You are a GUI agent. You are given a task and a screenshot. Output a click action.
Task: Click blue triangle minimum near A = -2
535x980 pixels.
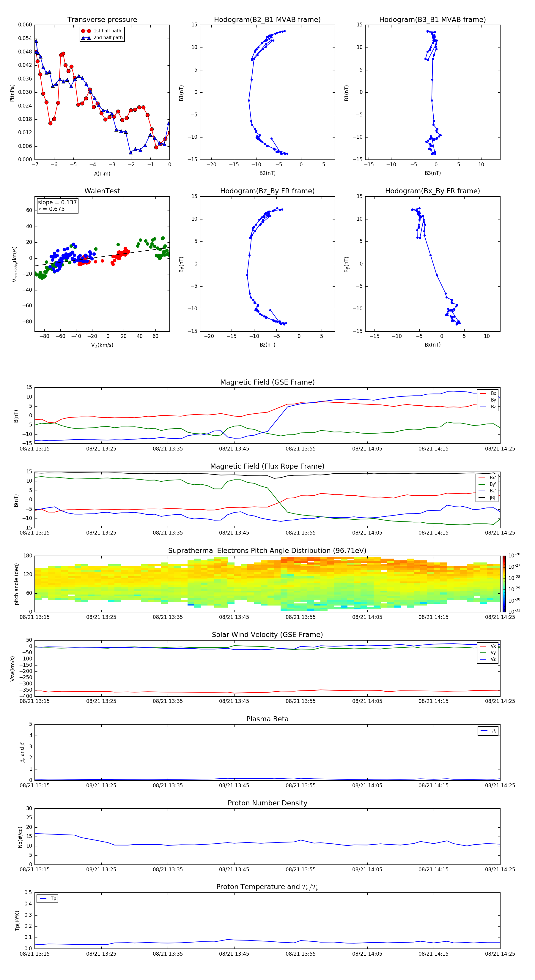coord(130,153)
